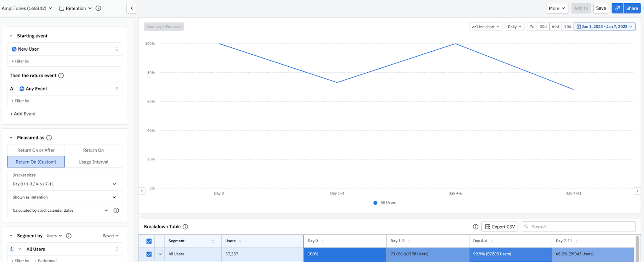Select the Return On (Custom) measurement option
Viewport: 644px width, 262px height.
coord(36,162)
